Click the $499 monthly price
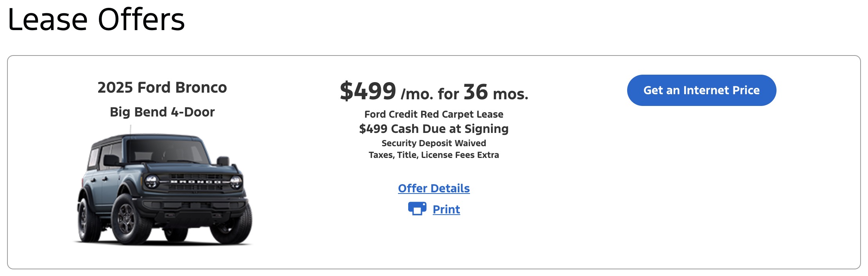Screen dimensions: 868x276 (368, 91)
